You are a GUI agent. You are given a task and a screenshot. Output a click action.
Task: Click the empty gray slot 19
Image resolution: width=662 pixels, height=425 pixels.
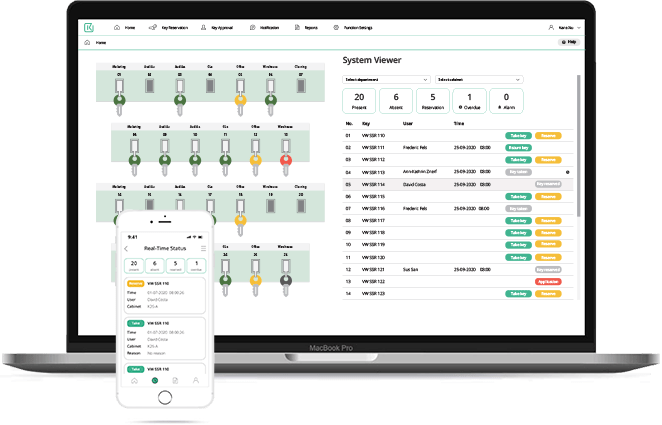(271, 206)
